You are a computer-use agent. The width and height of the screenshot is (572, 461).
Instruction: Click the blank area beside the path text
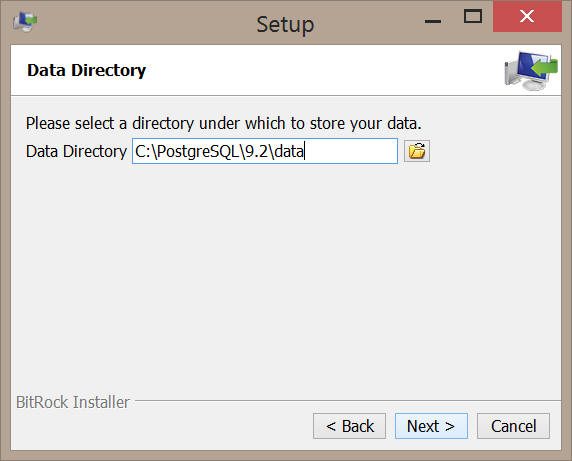(350, 151)
